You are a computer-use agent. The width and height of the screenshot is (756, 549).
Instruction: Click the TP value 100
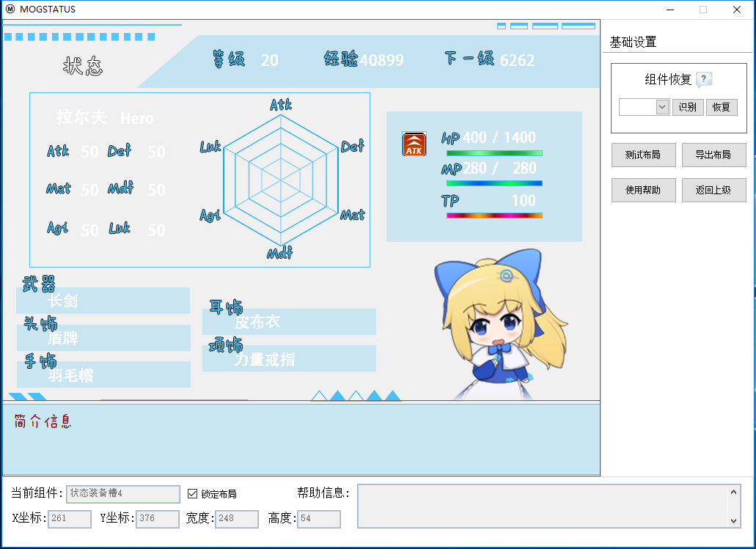tap(524, 201)
